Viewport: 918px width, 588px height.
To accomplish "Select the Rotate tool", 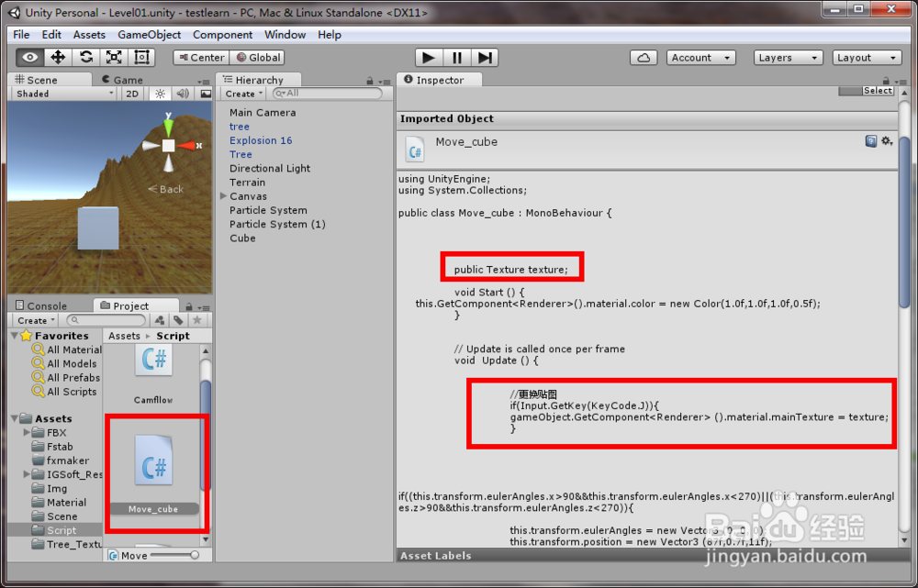I will pos(86,58).
